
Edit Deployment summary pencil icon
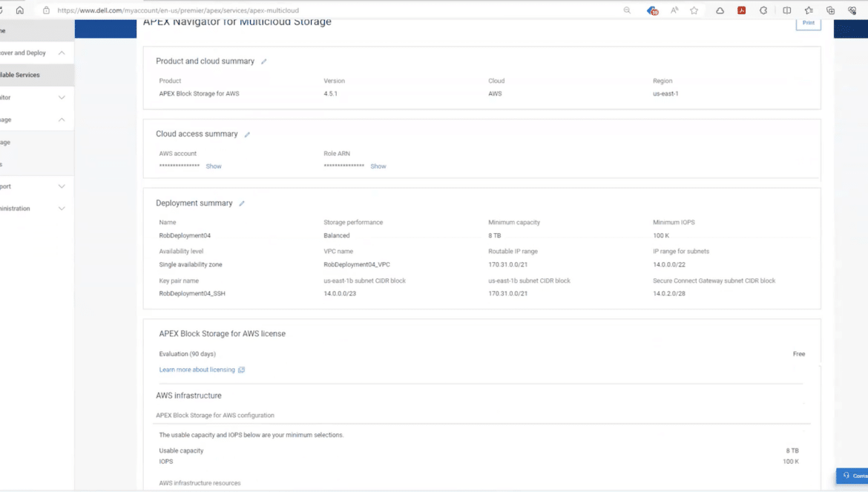point(242,203)
